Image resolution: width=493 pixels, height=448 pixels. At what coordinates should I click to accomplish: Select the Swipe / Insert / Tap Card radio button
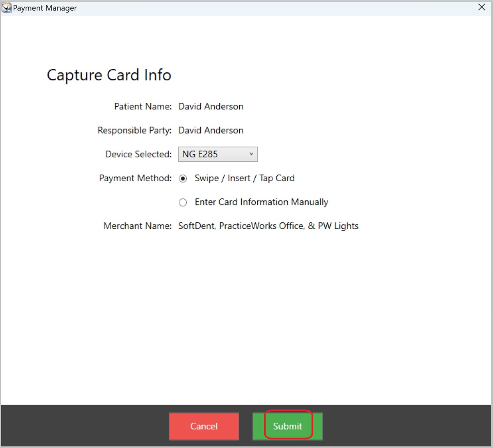(x=183, y=178)
